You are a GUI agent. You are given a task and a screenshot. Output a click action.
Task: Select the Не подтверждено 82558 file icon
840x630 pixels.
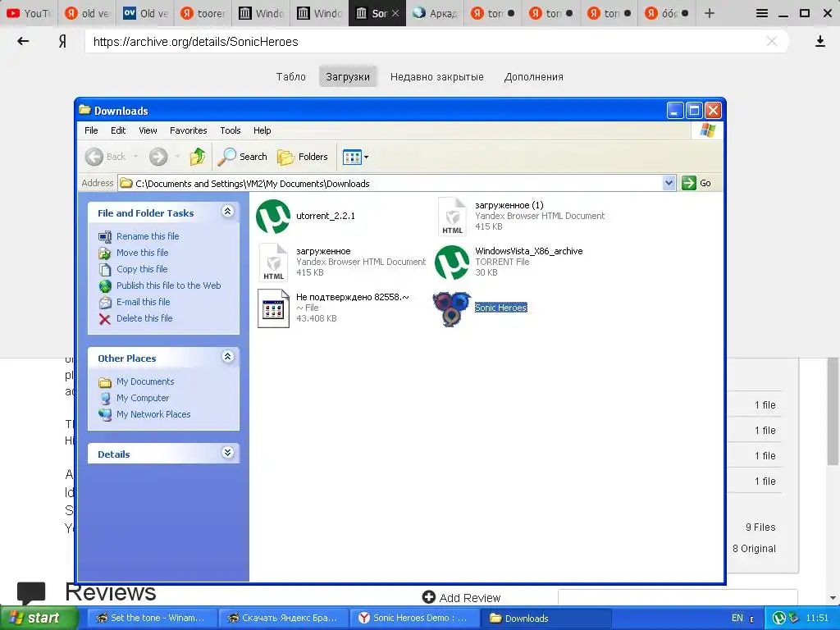pos(273,308)
